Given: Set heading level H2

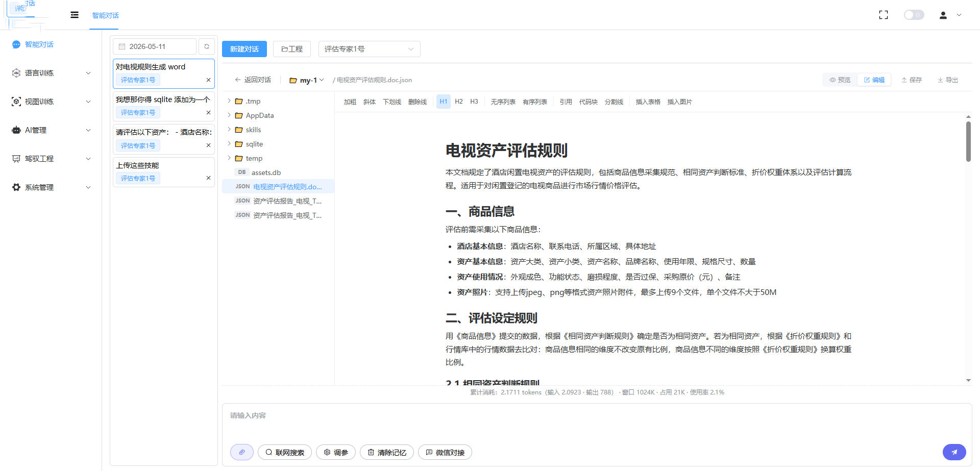Looking at the screenshot, I should [459, 102].
